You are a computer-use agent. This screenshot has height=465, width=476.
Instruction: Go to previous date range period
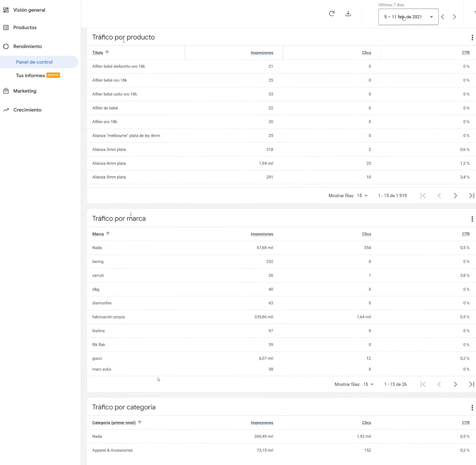(x=443, y=17)
